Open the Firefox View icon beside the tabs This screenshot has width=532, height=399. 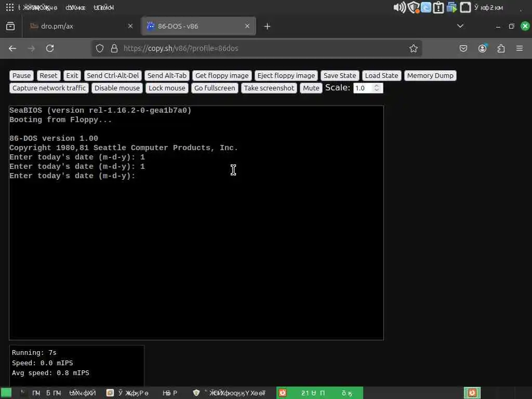pos(10,26)
